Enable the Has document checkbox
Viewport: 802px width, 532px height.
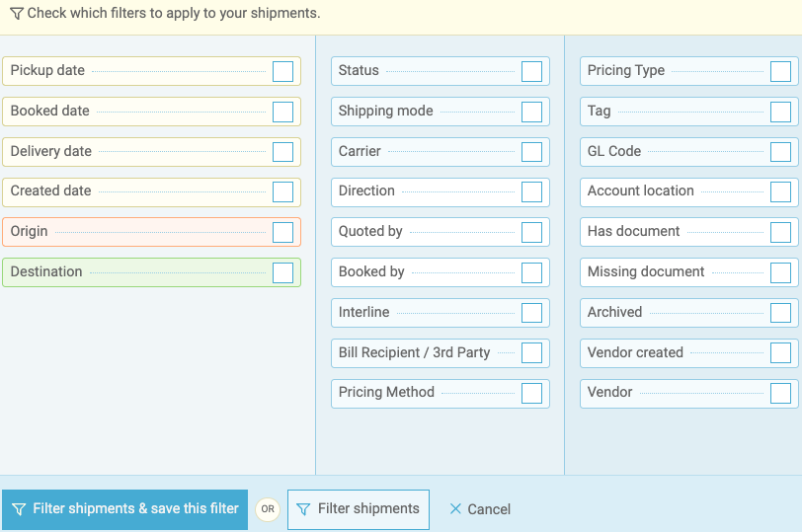point(780,232)
